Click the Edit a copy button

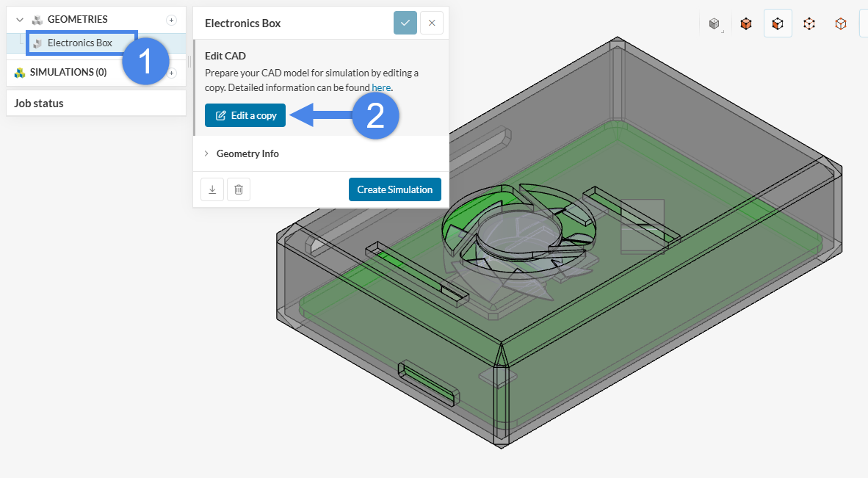(245, 116)
